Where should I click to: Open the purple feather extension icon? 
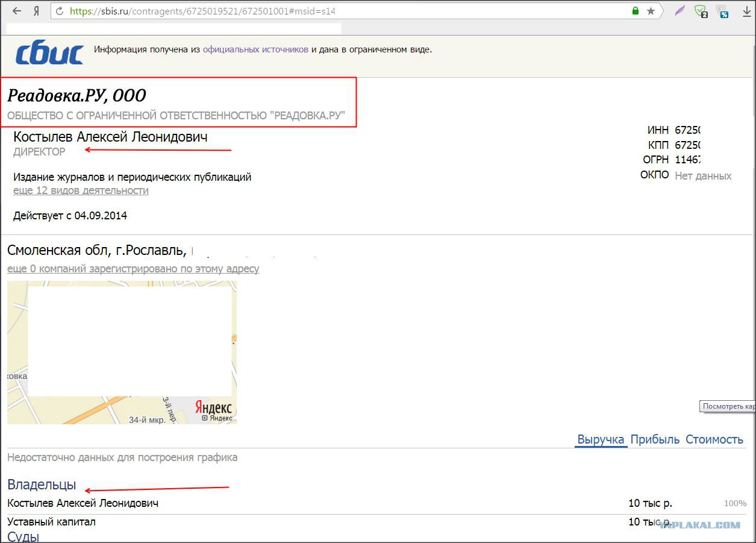(x=679, y=11)
